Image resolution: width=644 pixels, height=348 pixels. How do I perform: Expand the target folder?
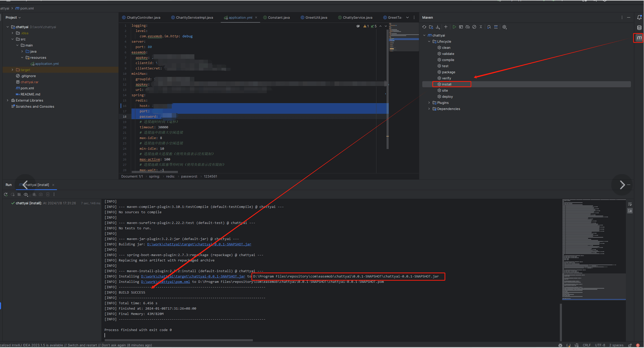coord(12,70)
